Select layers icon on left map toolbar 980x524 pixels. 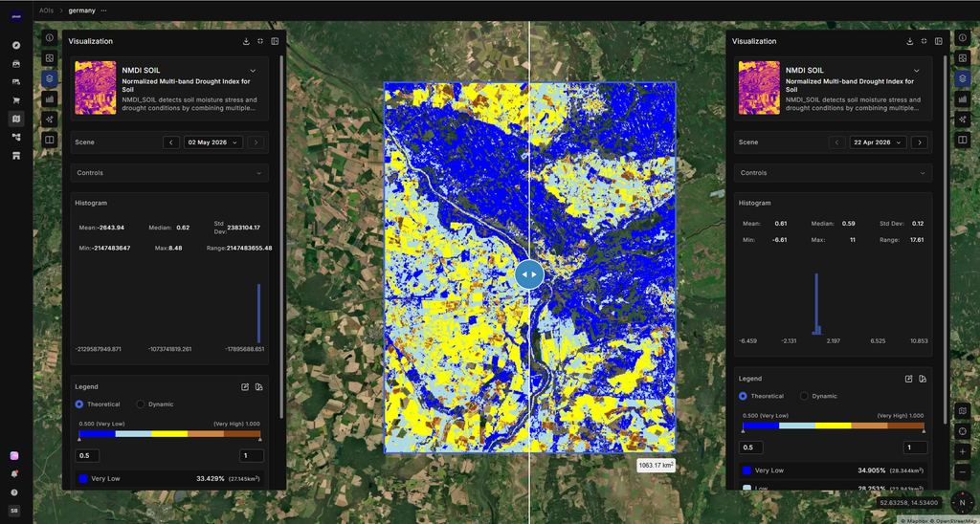click(50, 78)
